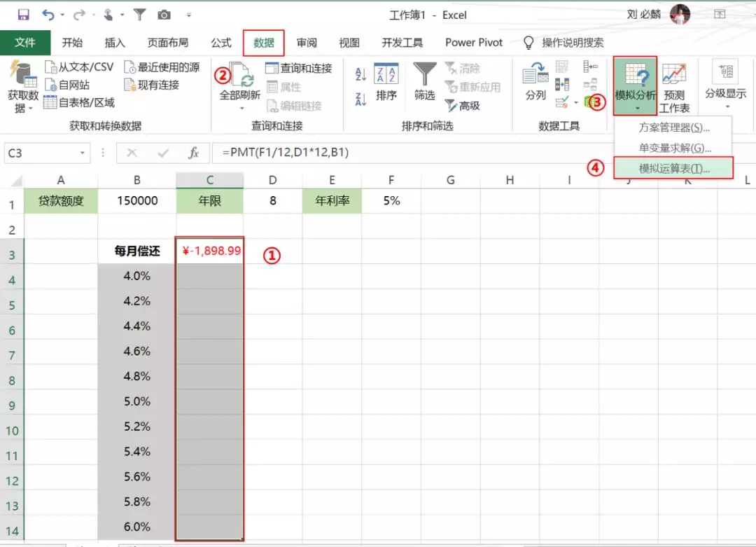Image resolution: width=756 pixels, height=547 pixels.
Task: Click the Refresh All (全部刷新) icon
Action: (x=239, y=75)
